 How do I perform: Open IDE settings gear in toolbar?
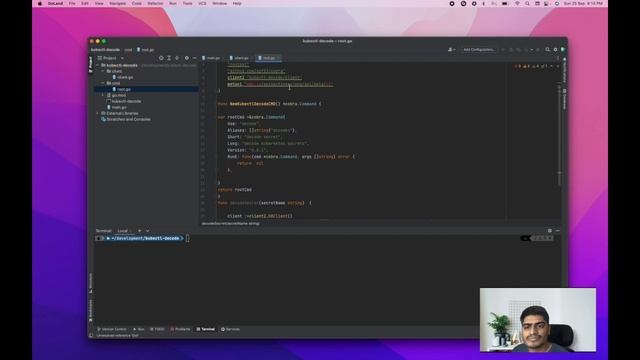pyautogui.click(x=555, y=50)
